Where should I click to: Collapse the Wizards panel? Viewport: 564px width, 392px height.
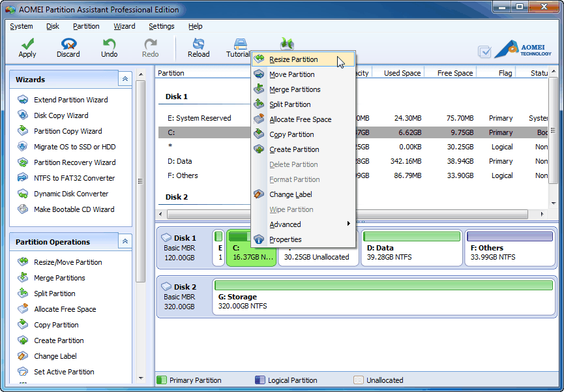[x=125, y=78]
